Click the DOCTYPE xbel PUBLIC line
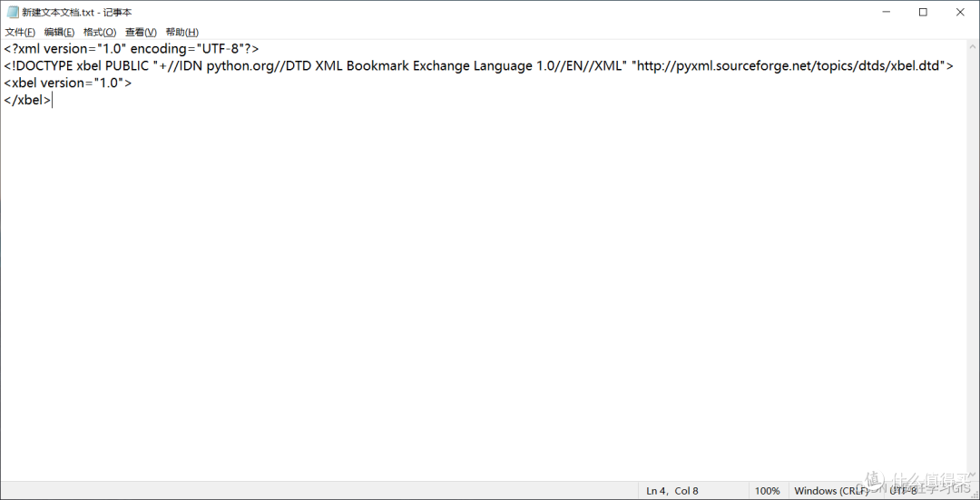Image resolution: width=980 pixels, height=500 pixels. (x=479, y=65)
